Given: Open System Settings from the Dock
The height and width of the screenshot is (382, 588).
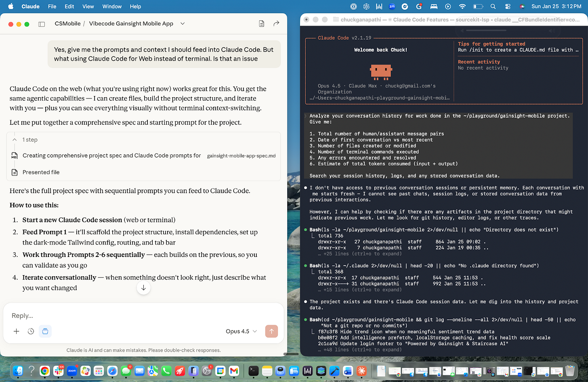Looking at the screenshot, I should click(207, 371).
